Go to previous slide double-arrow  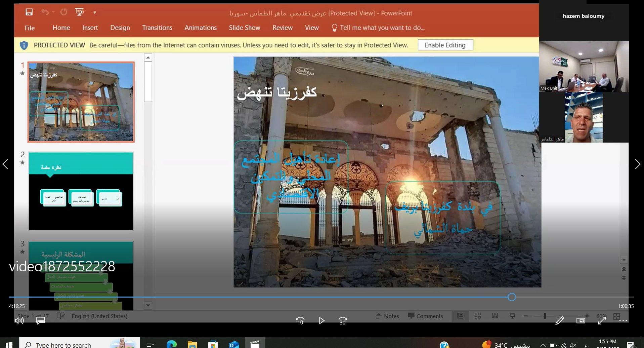(624, 269)
